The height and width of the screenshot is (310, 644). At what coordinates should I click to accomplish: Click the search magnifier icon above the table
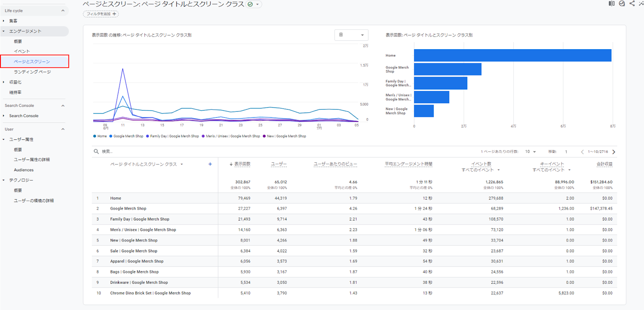(96, 152)
